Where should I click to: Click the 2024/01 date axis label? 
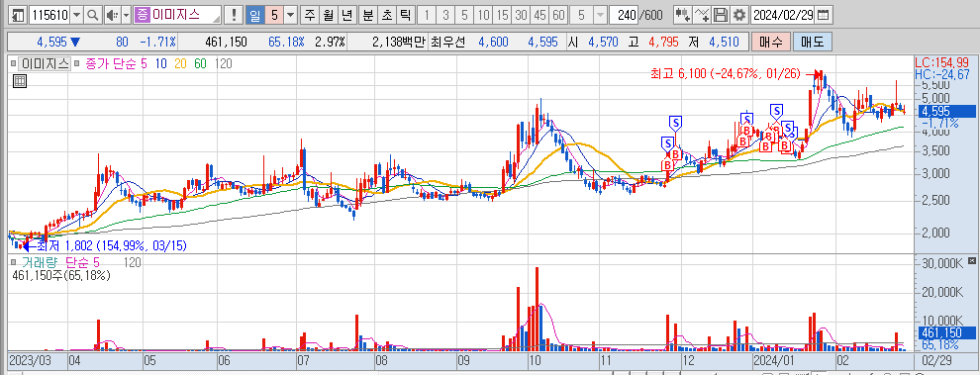tap(774, 361)
